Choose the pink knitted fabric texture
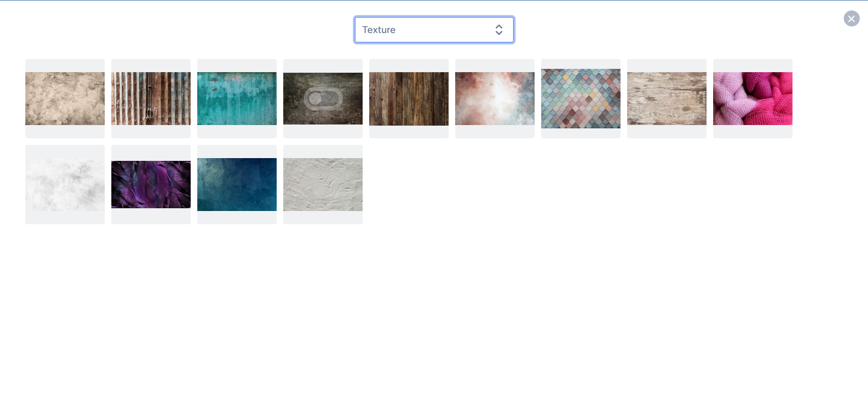The image size is (868, 395). [753, 99]
